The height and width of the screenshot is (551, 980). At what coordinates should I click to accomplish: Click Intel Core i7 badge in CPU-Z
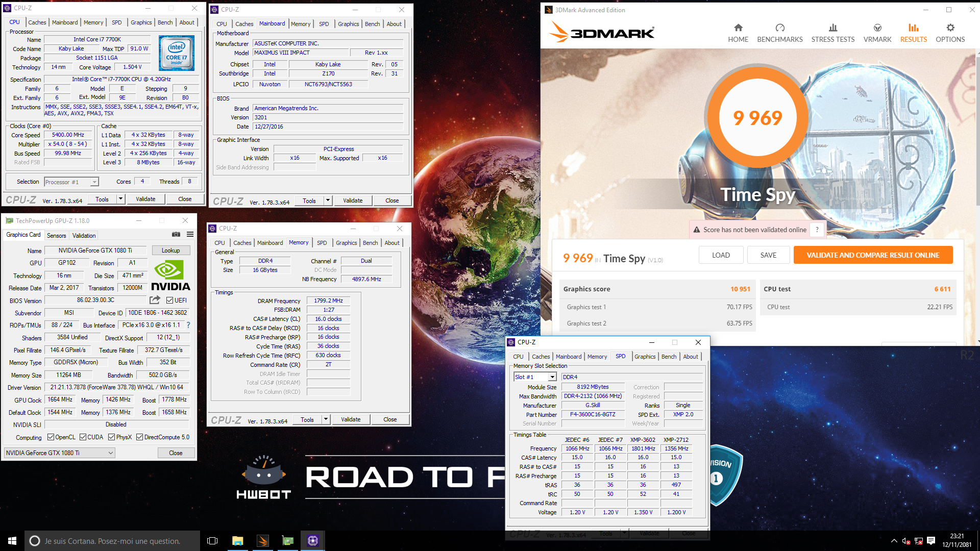pyautogui.click(x=177, y=53)
